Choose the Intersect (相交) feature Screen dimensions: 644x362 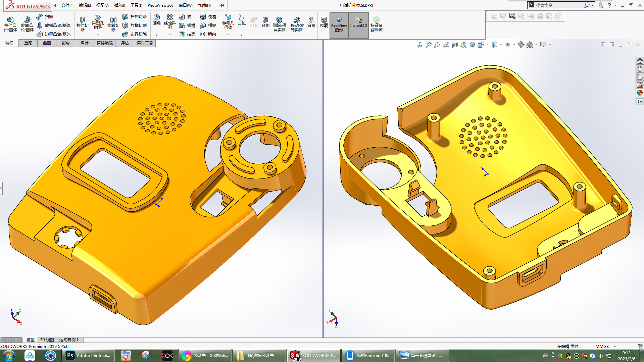tap(208, 25)
